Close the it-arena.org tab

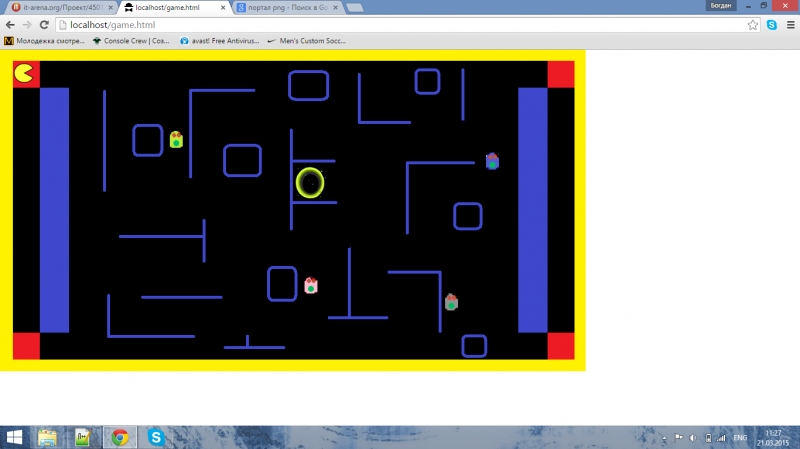click(110, 8)
